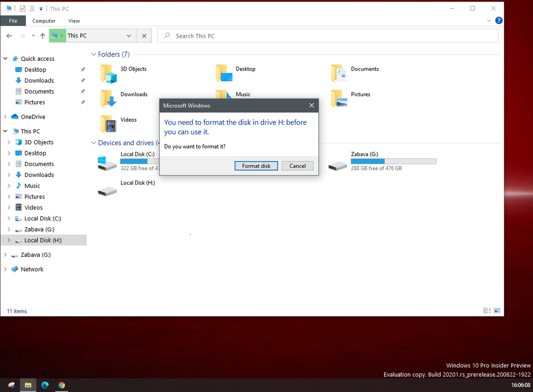Expand Music node in navigation tree
The width and height of the screenshot is (533, 392).
[x=9, y=186]
